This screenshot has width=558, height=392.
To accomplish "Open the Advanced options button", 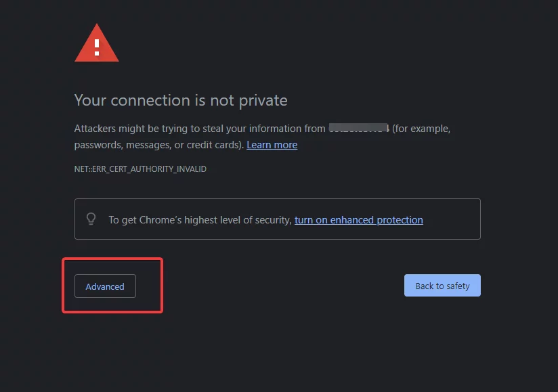I will 105,286.
